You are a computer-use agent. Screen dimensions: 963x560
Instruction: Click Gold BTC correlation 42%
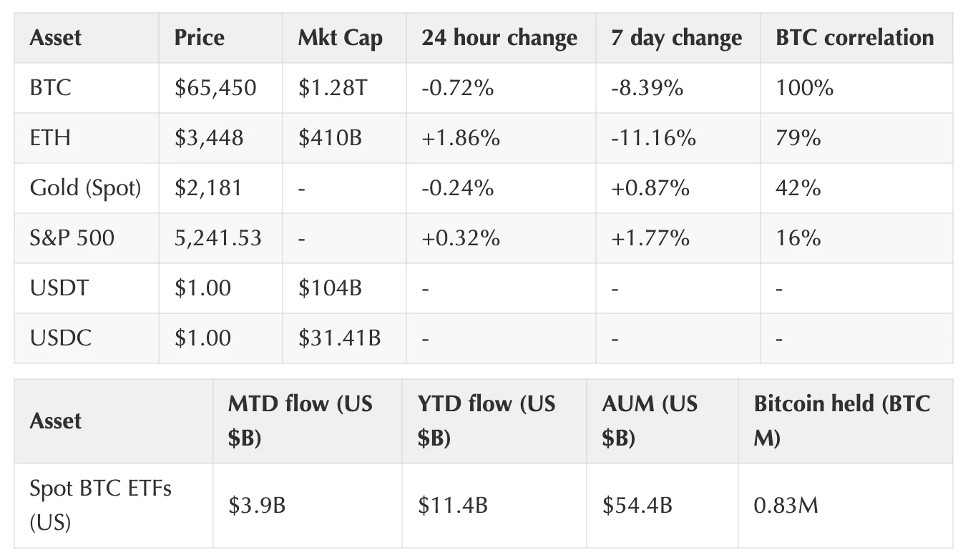(x=798, y=188)
